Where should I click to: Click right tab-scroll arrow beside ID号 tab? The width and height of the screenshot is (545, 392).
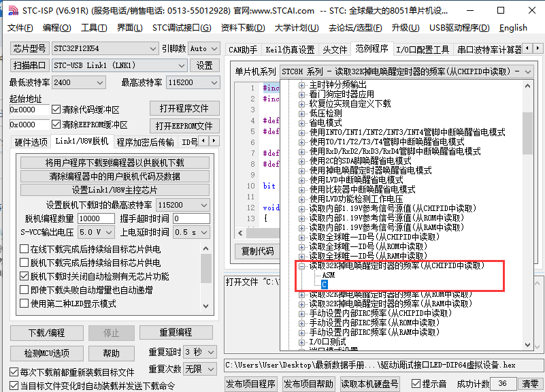tap(214, 141)
